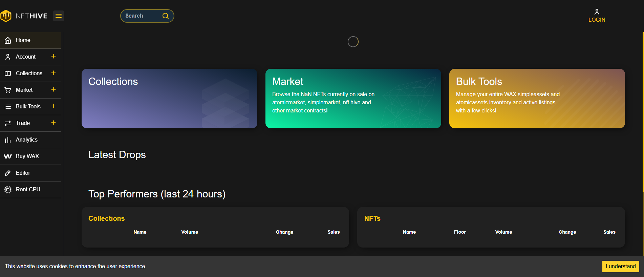Click the Buy WAX logo icon
644x277 pixels.
pyautogui.click(x=8, y=156)
